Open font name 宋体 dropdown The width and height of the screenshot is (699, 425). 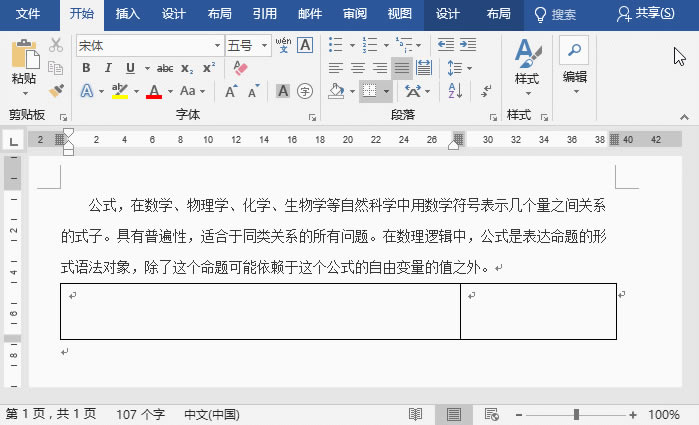pyautogui.click(x=217, y=45)
